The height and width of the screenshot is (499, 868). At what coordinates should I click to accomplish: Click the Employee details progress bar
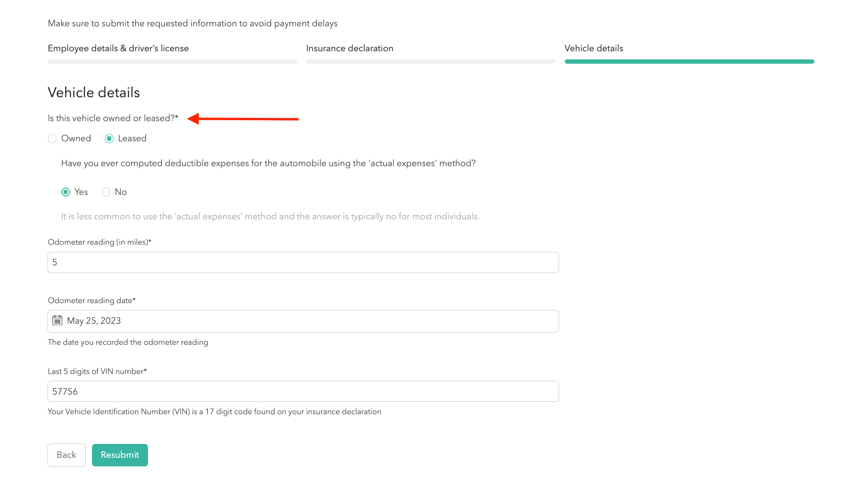(172, 62)
